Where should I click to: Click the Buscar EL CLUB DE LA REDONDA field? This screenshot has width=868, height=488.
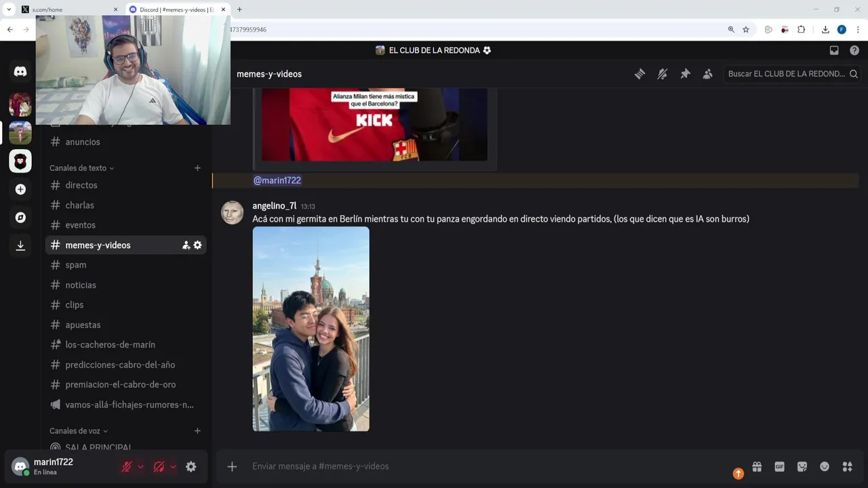click(x=791, y=74)
